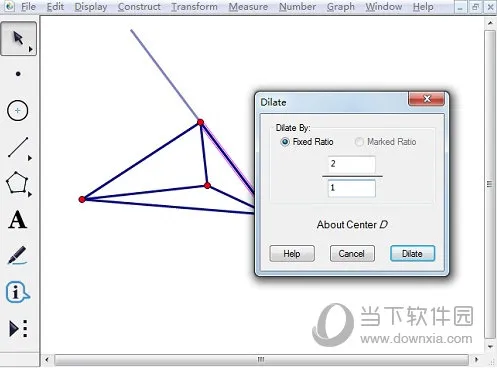Click the inner red point of the triangle

point(207,186)
